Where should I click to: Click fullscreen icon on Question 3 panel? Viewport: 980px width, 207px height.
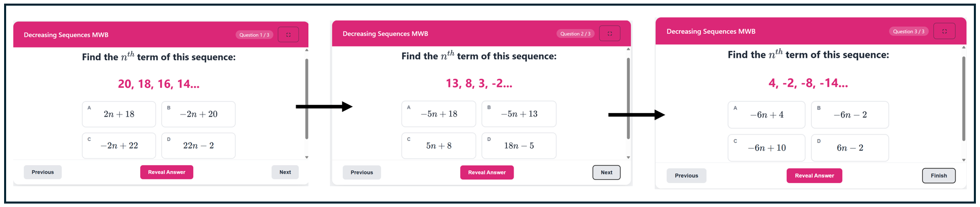[x=945, y=31]
